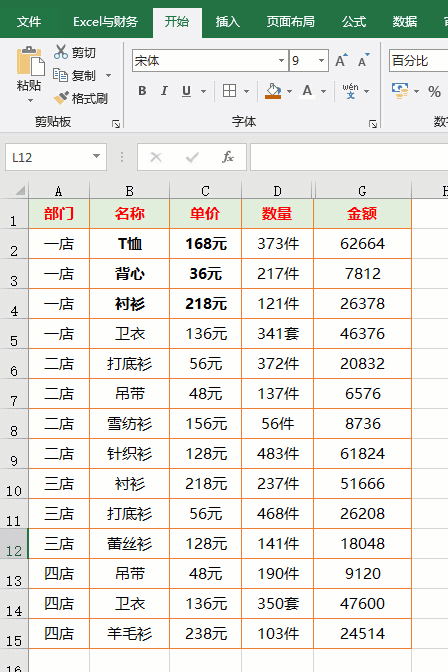Open the font name dropdown (宋体)
448x672 pixels.
(281, 60)
